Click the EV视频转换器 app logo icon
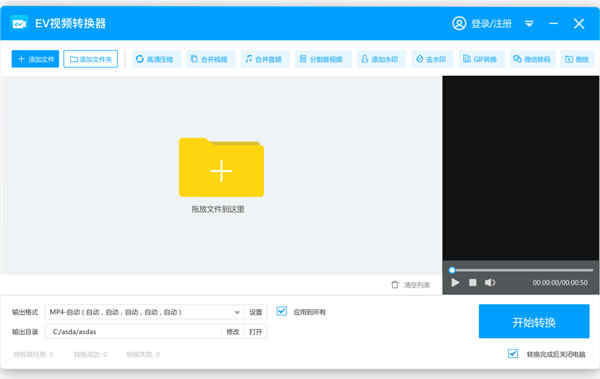The height and width of the screenshot is (379, 600). click(x=19, y=24)
